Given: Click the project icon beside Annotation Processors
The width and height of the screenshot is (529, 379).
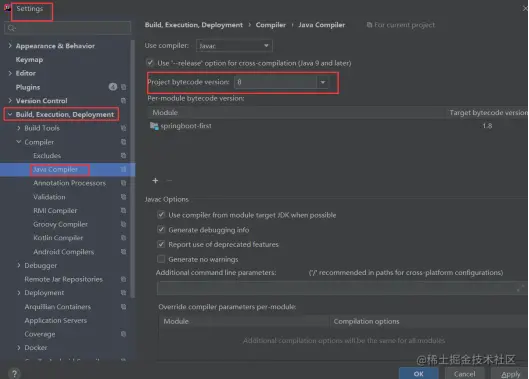Looking at the screenshot, I should (123, 183).
